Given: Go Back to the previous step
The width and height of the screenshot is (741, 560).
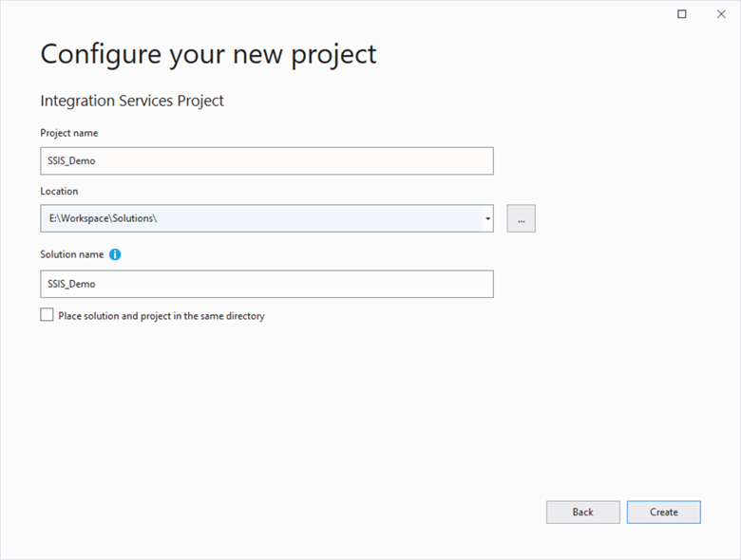Looking at the screenshot, I should (582, 512).
